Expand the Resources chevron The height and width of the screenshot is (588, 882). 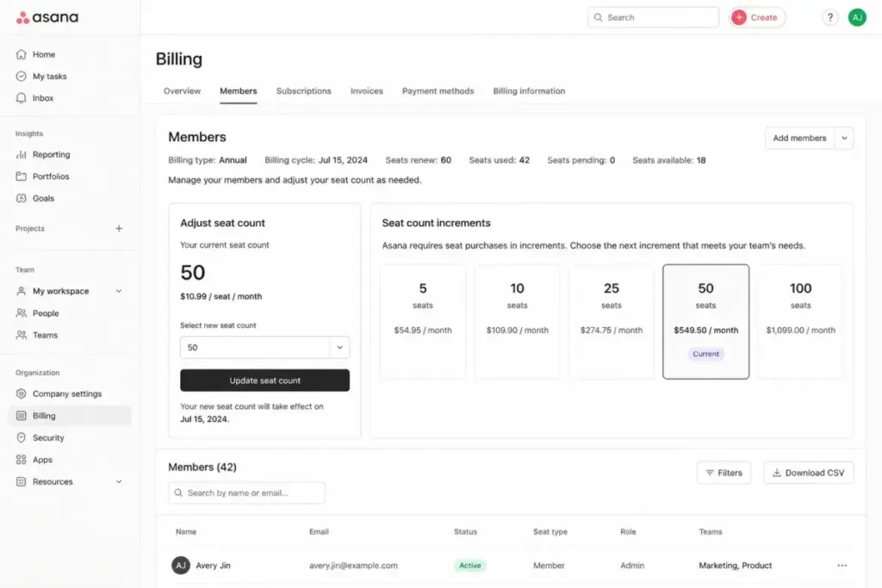[x=119, y=482]
